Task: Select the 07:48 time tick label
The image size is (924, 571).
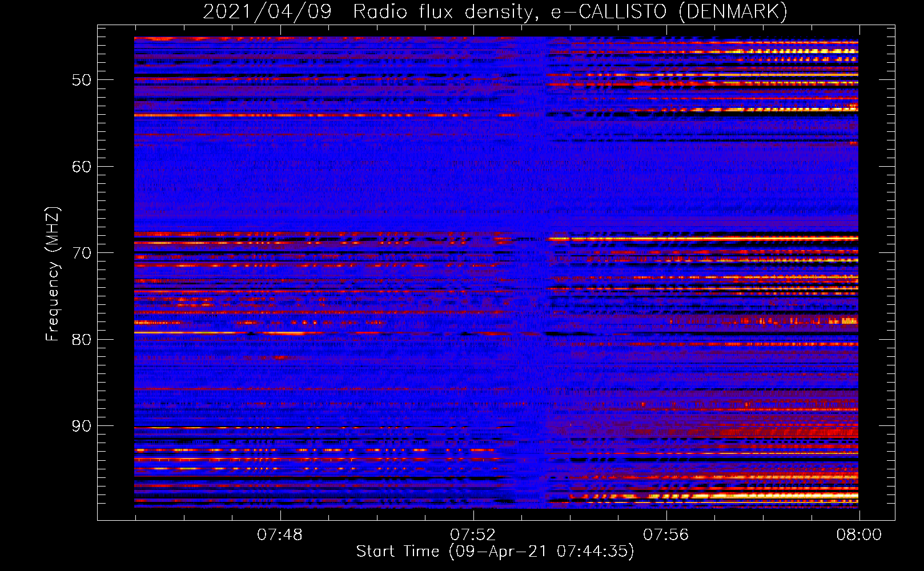Action: pyautogui.click(x=280, y=535)
